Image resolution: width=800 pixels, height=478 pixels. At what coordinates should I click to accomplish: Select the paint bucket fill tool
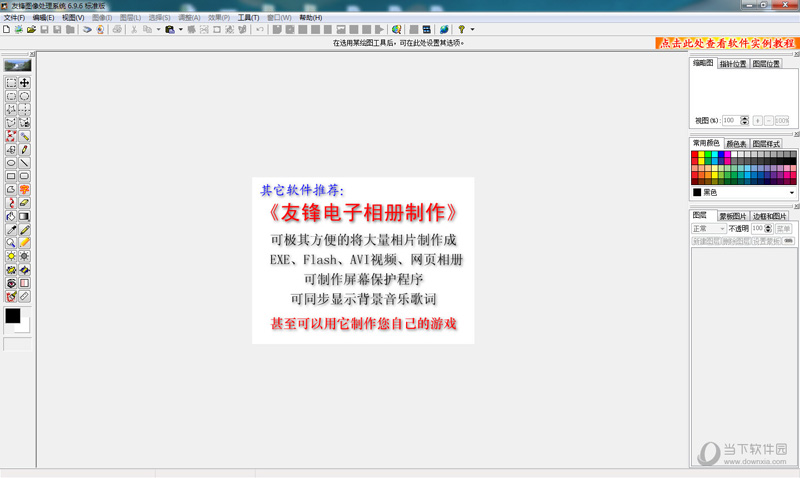click(x=11, y=216)
